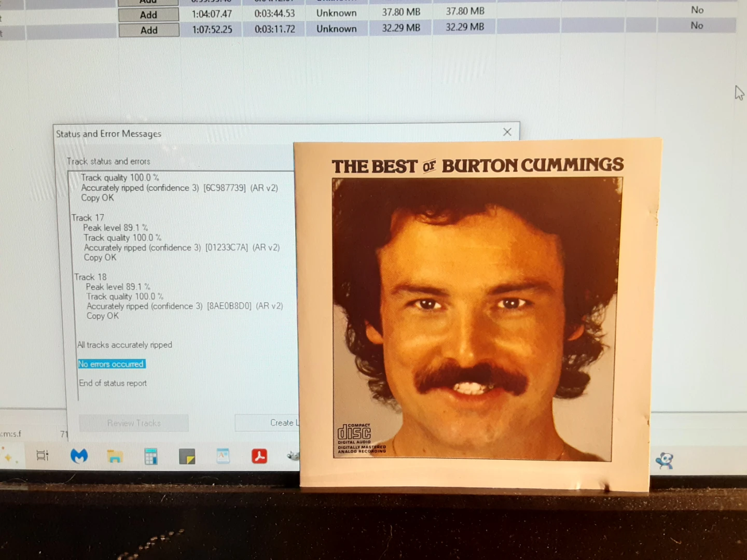Select the 1:04:07.47 start time cell
The width and height of the screenshot is (747, 560).
point(212,14)
